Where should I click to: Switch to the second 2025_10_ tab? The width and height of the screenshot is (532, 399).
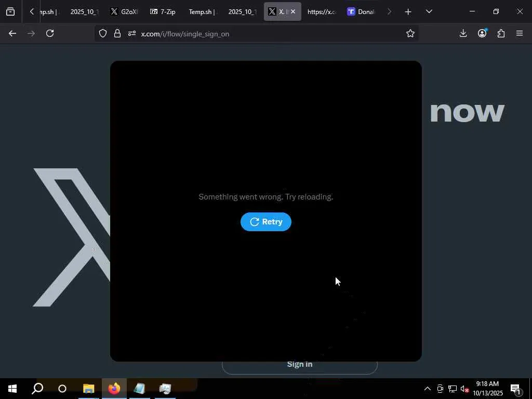click(242, 12)
